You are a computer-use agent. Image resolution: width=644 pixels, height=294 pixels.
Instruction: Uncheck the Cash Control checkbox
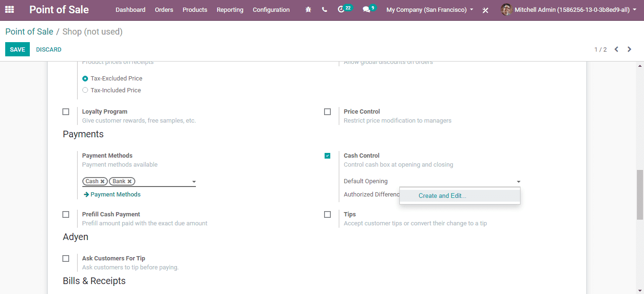tap(327, 156)
